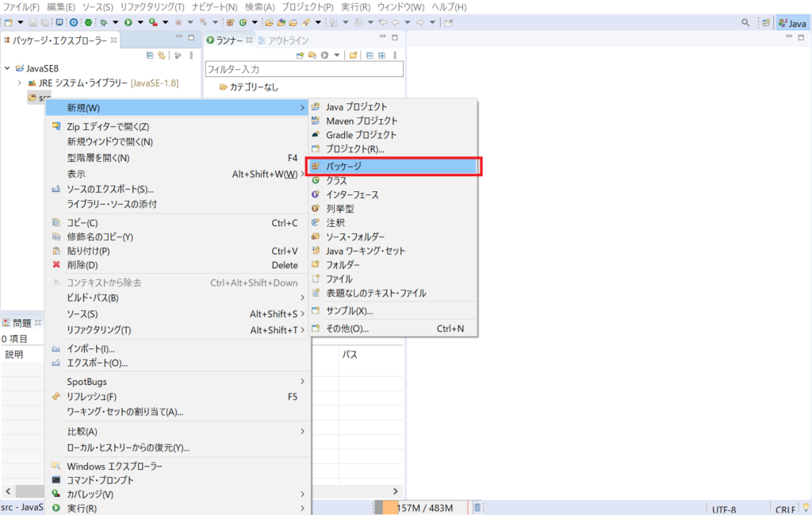Toggle Link with Editor in パッケージ・エクスプローラー
The image size is (812, 515).
(x=162, y=55)
